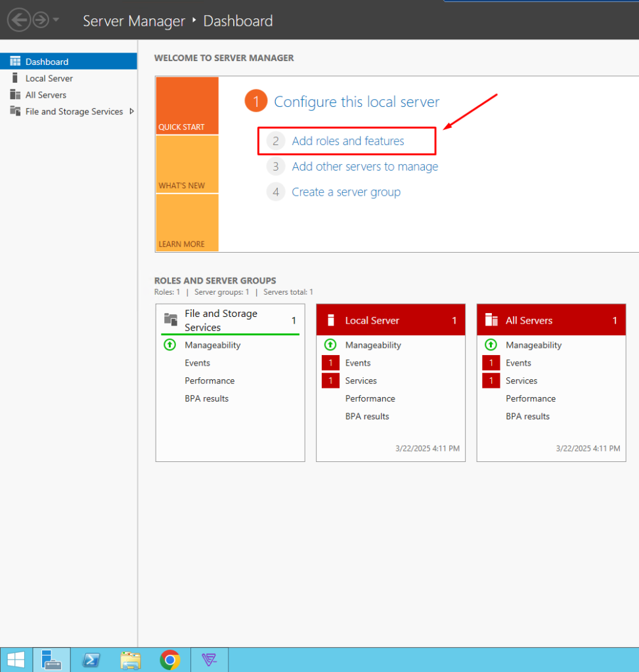Viewport: 639px width, 672px height.
Task: Open Performance in File and Storage Services tile
Action: point(209,381)
